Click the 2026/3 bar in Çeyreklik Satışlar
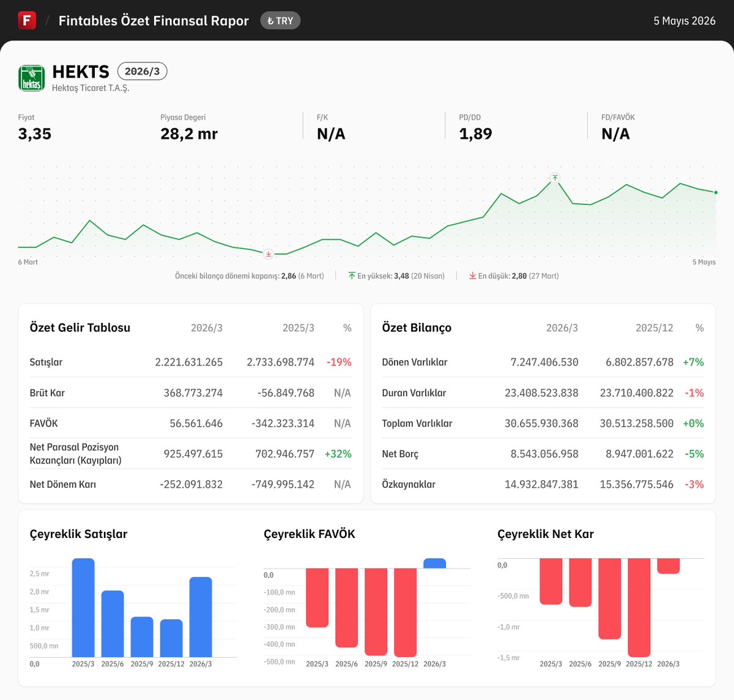 pyautogui.click(x=201, y=617)
